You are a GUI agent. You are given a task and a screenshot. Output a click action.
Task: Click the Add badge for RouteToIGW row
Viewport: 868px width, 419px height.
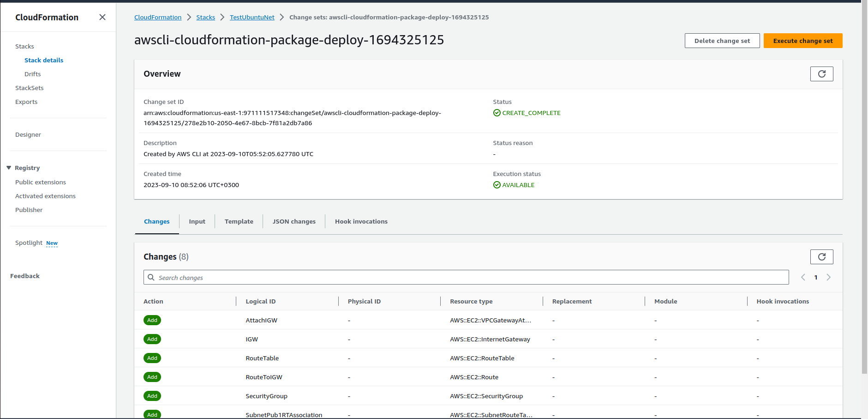click(x=152, y=377)
